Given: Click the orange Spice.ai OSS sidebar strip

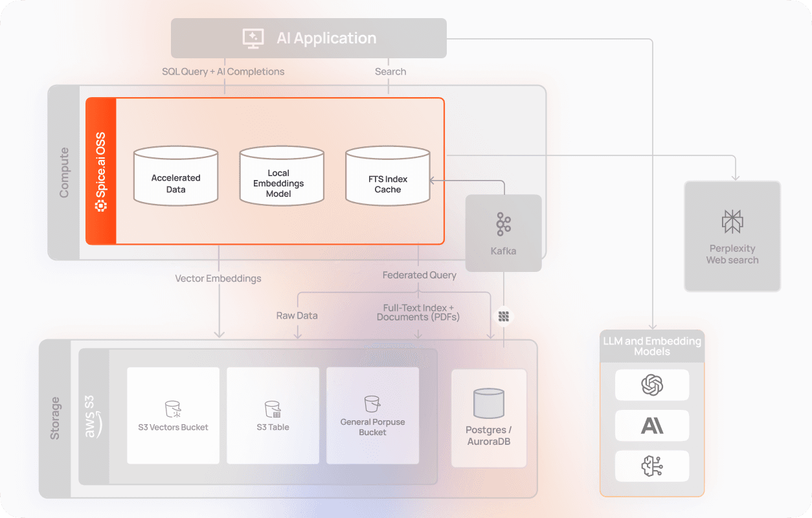Looking at the screenshot, I should pos(101,170).
